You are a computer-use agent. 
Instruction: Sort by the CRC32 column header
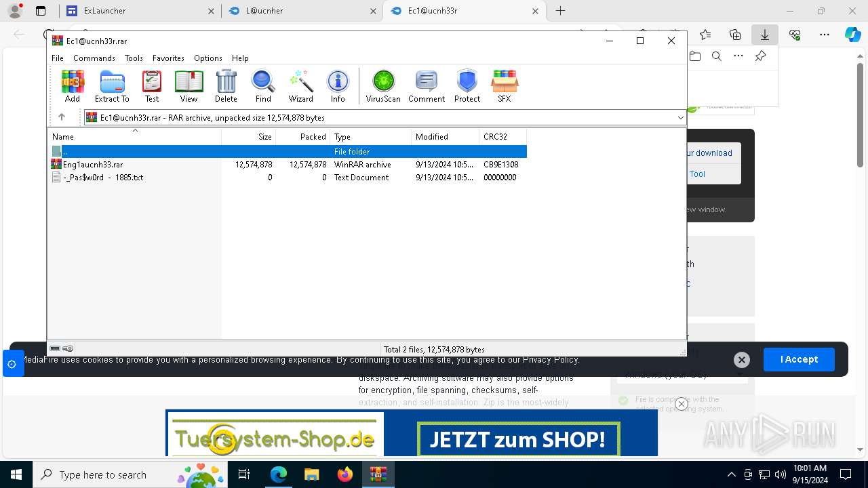pyautogui.click(x=502, y=136)
